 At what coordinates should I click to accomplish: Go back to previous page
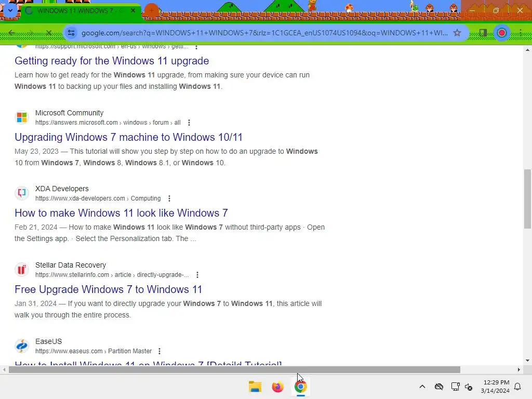[12, 33]
